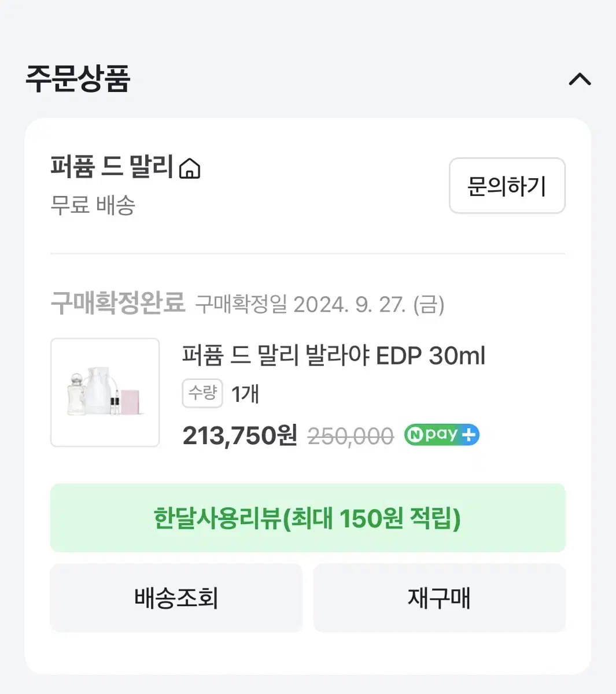Collapse the 주문상품 section with chevron

580,79
